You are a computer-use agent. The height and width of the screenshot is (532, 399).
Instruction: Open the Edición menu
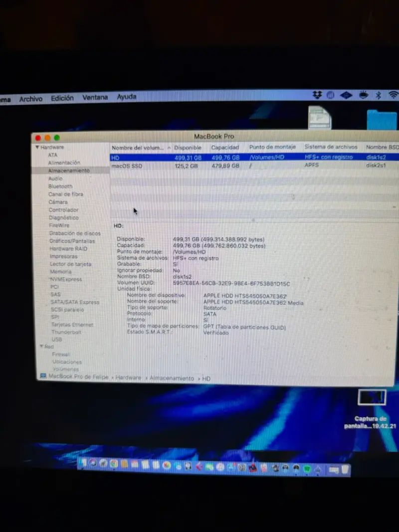coord(62,98)
